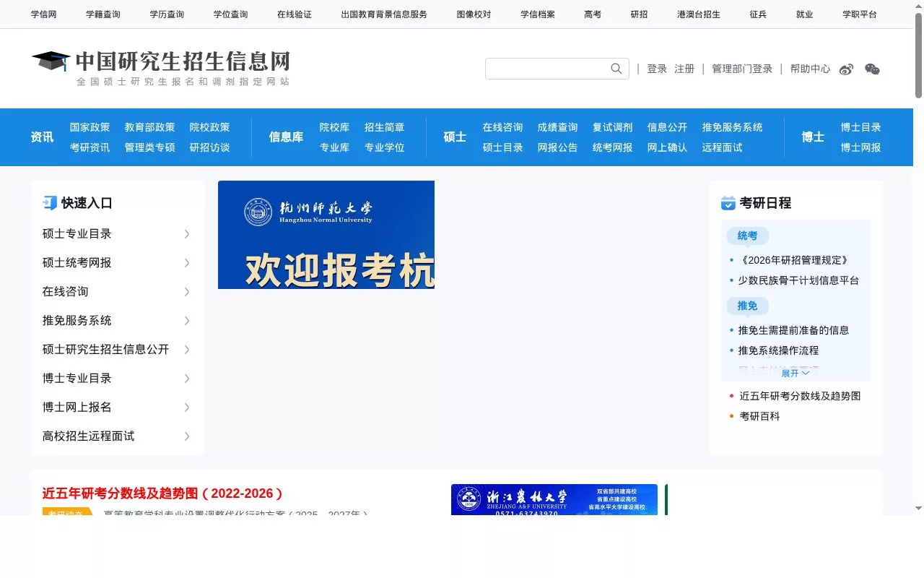Open 复试调剂 in navigation
This screenshot has width=924, height=578.
pos(613,127)
